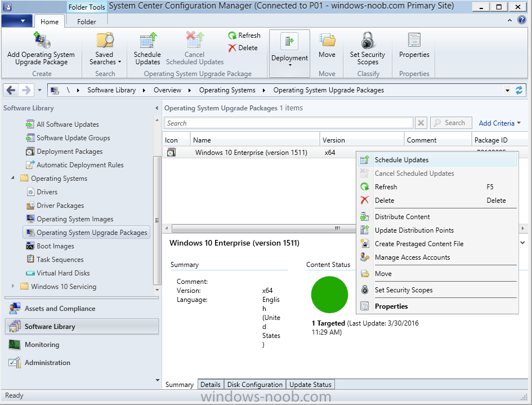Select Boot Images node
Screen dimensions: 532x405
(x=50, y=246)
